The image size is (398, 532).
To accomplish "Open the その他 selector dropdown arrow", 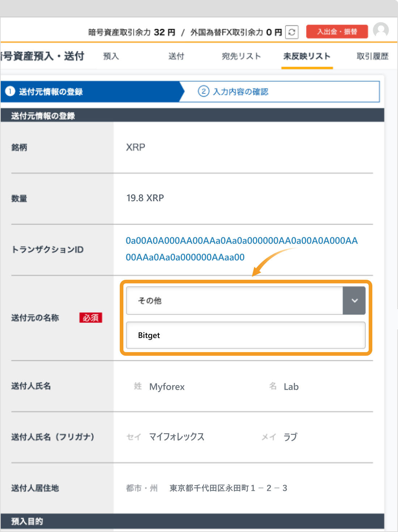I will tap(354, 300).
